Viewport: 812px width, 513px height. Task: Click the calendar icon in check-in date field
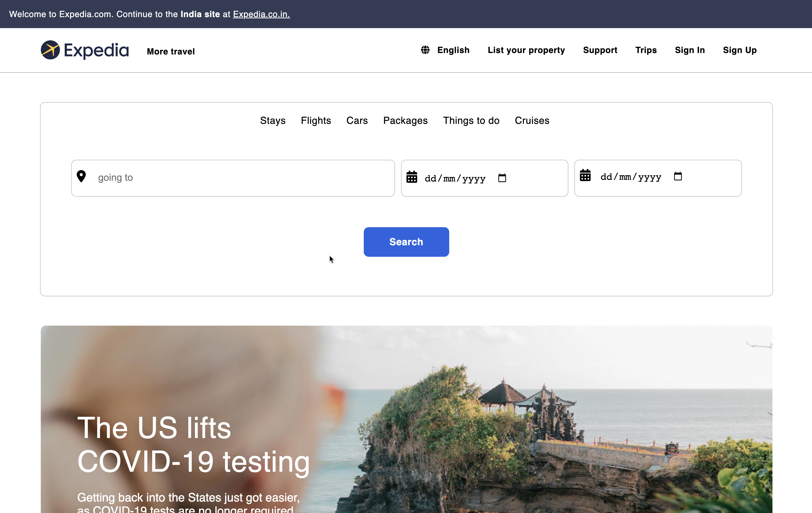(x=412, y=178)
